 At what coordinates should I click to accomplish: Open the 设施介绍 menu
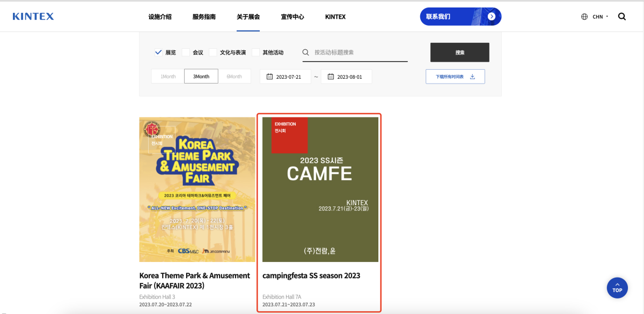(160, 17)
